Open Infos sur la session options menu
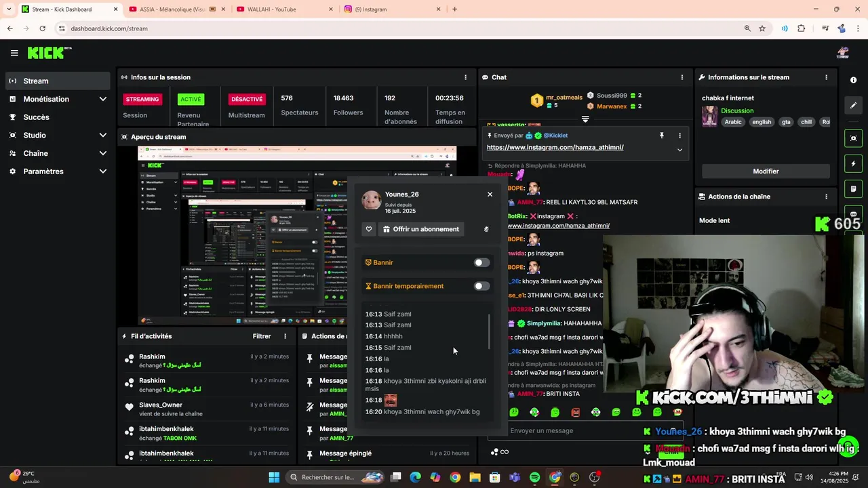Image resolution: width=868 pixels, height=488 pixels. coord(465,77)
